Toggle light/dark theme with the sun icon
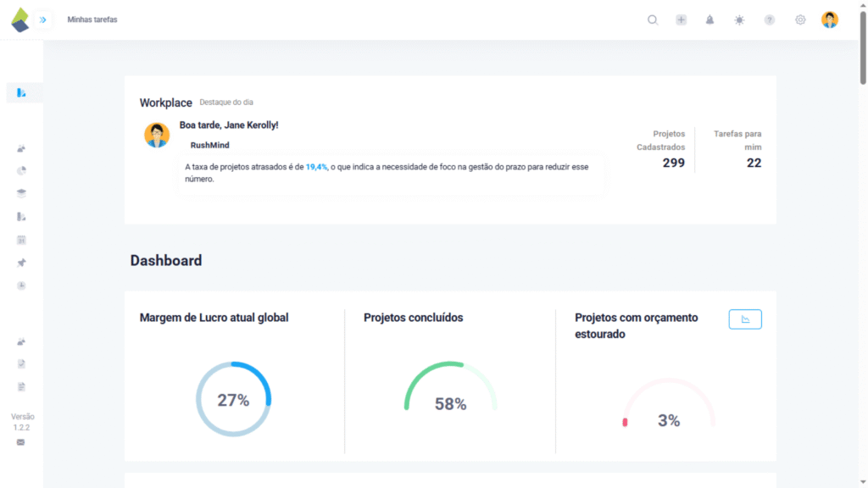Image resolution: width=868 pixels, height=488 pixels. tap(739, 19)
